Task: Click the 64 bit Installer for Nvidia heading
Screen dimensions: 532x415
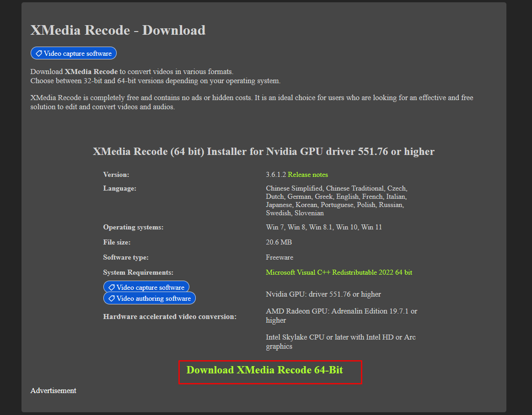Action: click(x=263, y=151)
